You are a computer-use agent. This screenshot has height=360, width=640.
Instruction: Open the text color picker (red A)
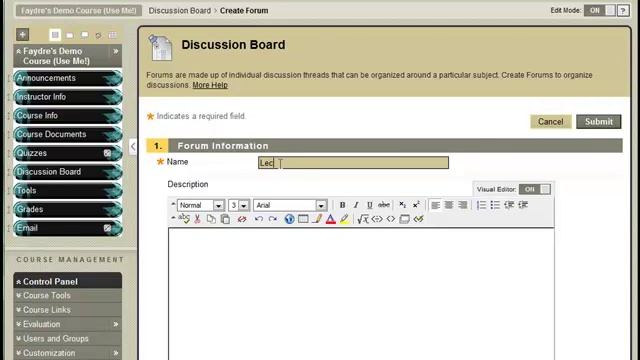(331, 219)
